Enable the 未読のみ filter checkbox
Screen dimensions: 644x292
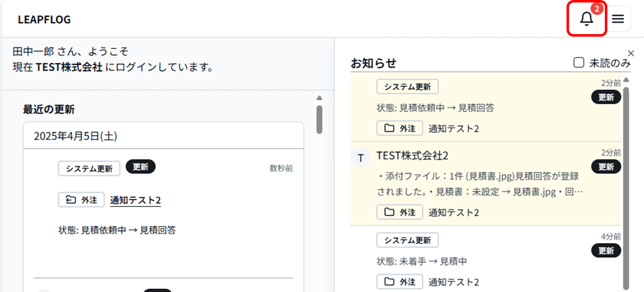click(579, 62)
